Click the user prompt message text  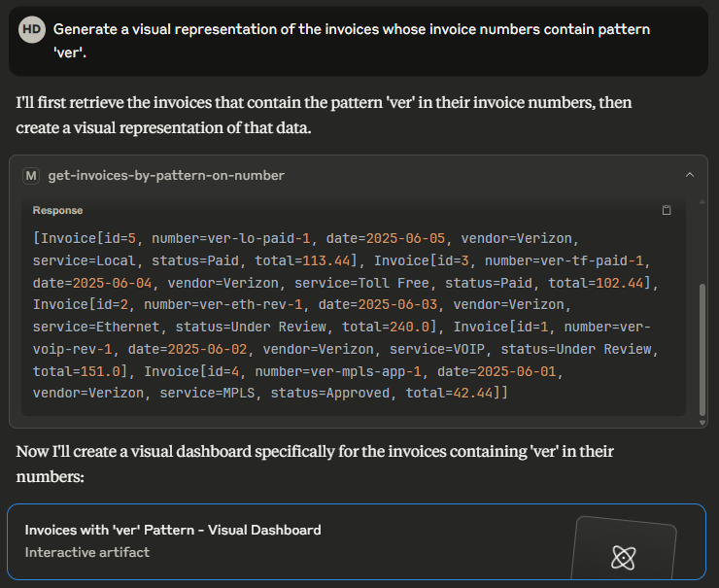(x=352, y=41)
